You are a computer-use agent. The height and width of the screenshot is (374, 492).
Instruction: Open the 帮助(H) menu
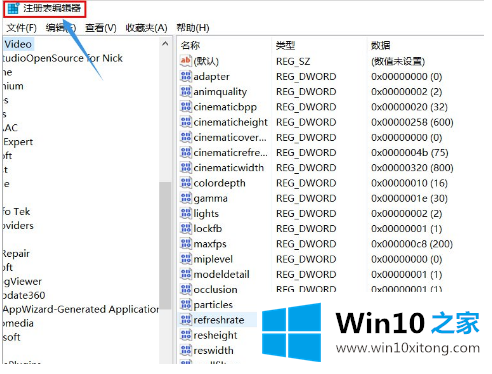(193, 28)
